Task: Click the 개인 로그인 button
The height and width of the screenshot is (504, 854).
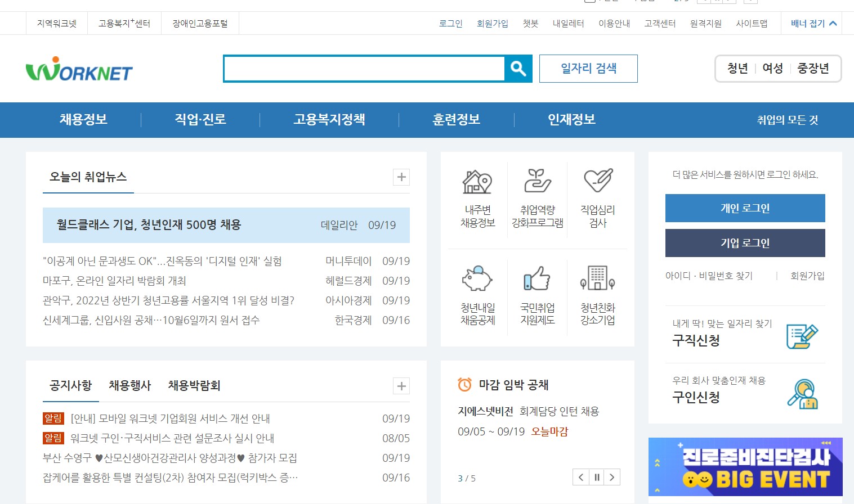Action: click(744, 208)
